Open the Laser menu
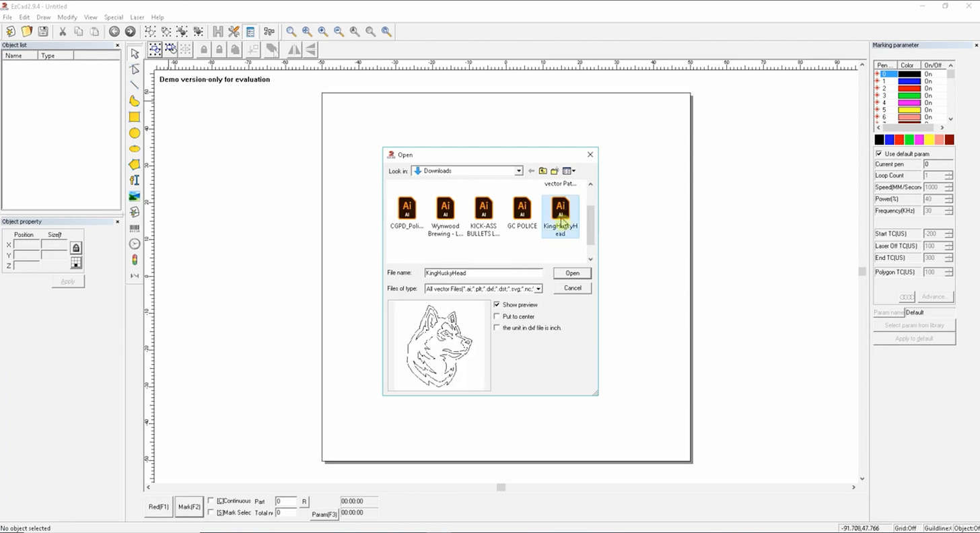Screen dimensions: 980x533 [137, 17]
